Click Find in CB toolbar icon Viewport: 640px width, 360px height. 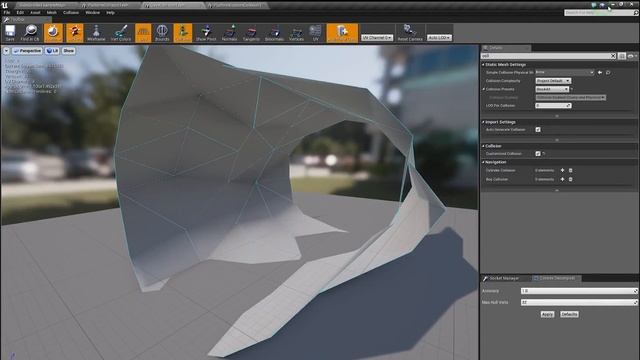point(30,33)
